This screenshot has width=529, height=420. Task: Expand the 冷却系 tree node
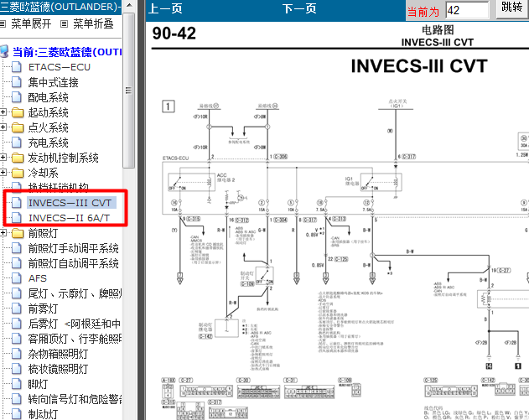tap(3, 173)
